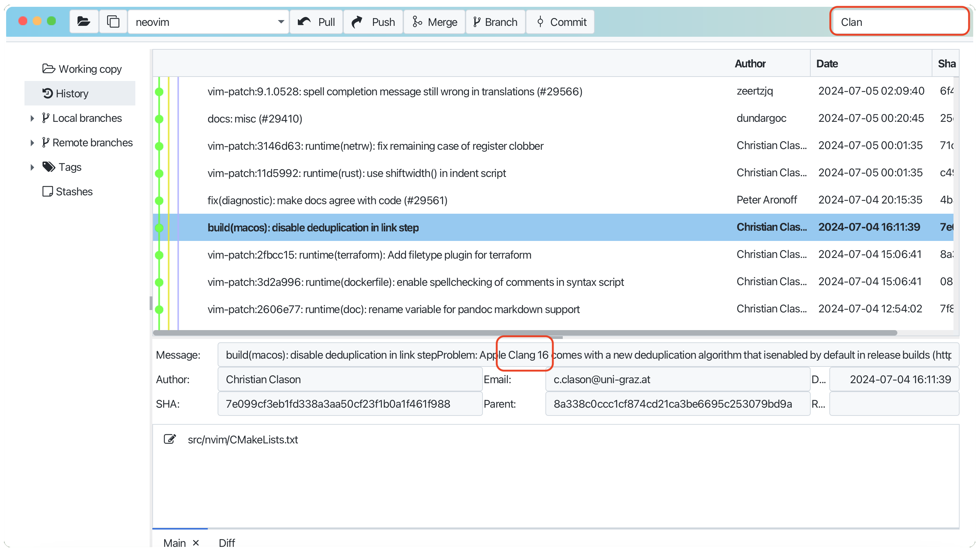
Task: Expand the Local branches tree
Action: tap(32, 118)
